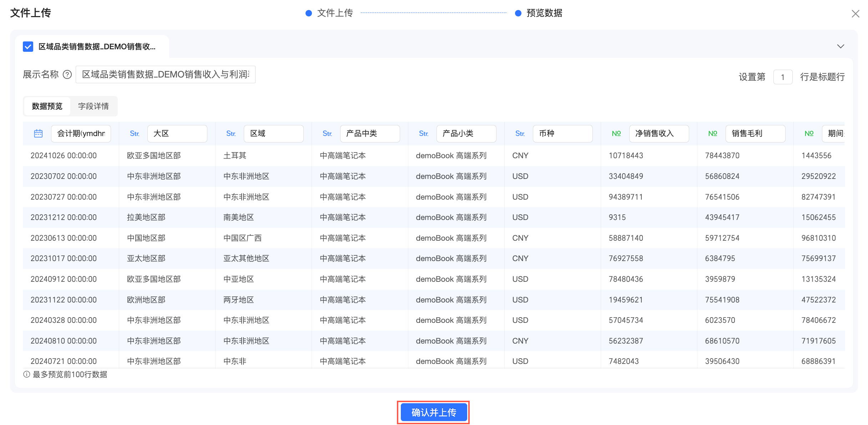Viewport: 868px width, 425px height.
Task: Go to the 文件上传 step
Action: point(329,13)
